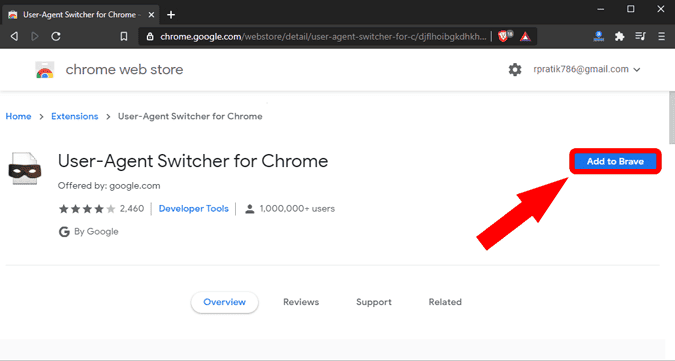Screen dimensions: 675x361
Task: Open Brave Rewards triangle icon
Action: point(525,37)
